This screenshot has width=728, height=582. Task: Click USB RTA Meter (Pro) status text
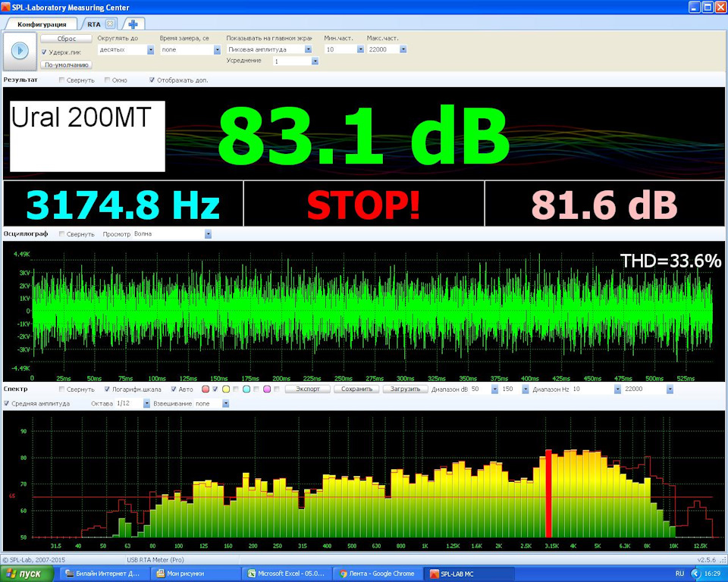pyautogui.click(x=155, y=560)
